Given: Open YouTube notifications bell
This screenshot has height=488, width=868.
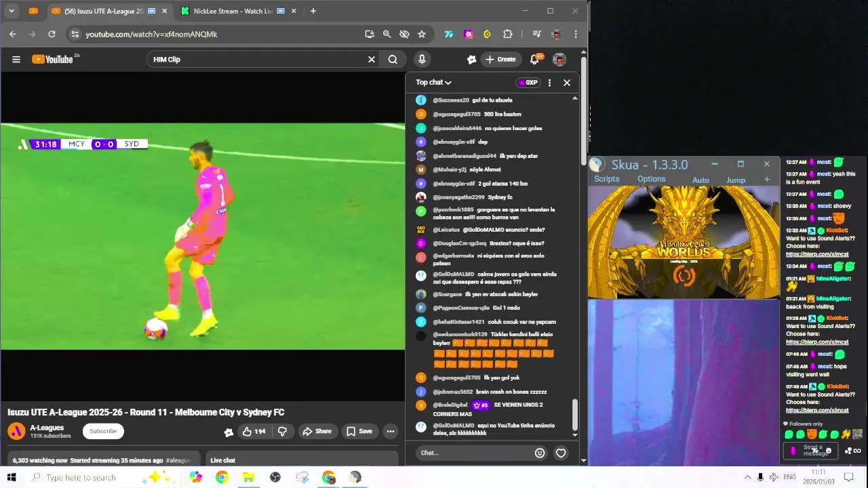Looking at the screenshot, I should click(534, 60).
